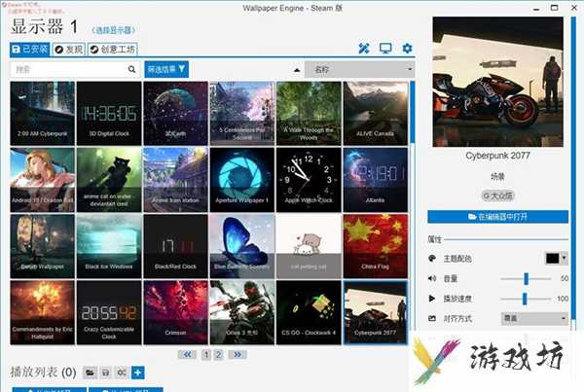Open playlist configuration gears icon
This screenshot has width=584, height=392.
click(122, 373)
